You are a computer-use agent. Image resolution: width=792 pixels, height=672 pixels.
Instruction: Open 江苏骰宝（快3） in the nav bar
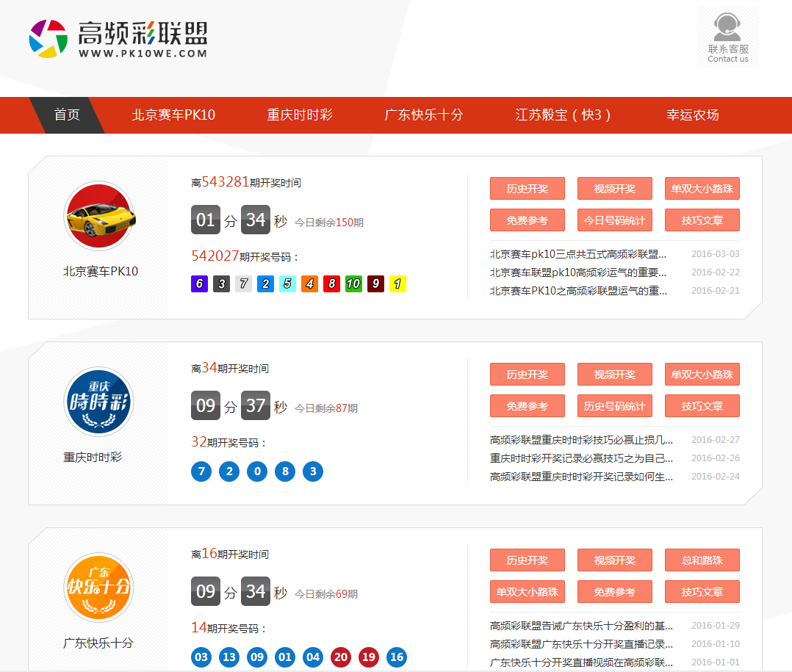564,115
